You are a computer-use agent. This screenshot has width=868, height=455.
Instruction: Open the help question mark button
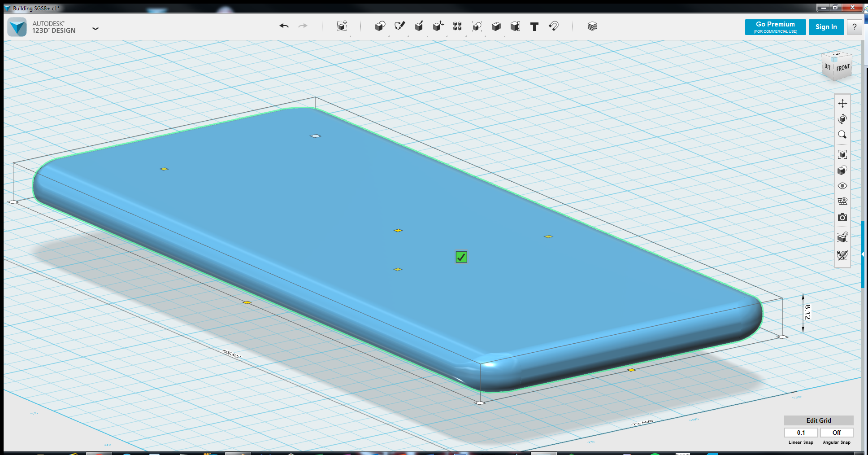[855, 27]
